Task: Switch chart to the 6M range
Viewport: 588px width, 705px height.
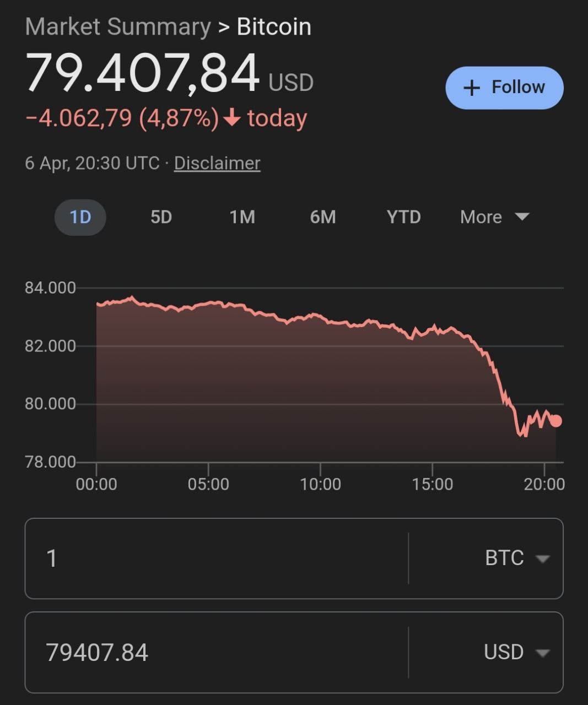Action: (323, 217)
